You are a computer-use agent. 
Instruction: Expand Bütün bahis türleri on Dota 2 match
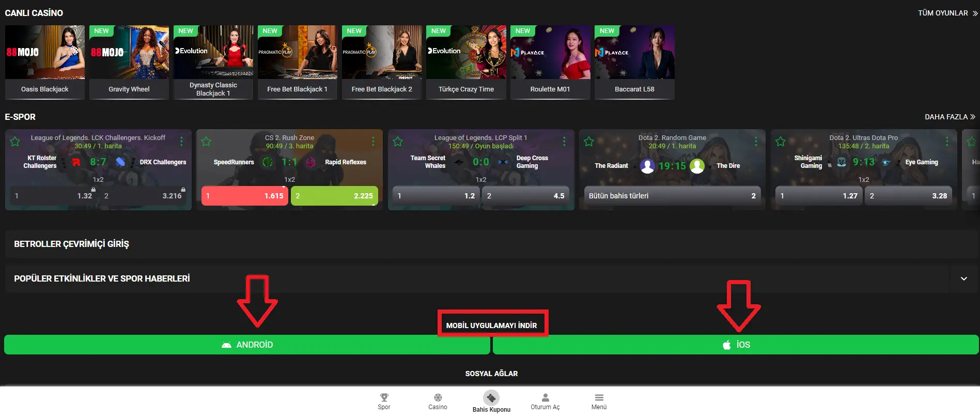tap(672, 196)
